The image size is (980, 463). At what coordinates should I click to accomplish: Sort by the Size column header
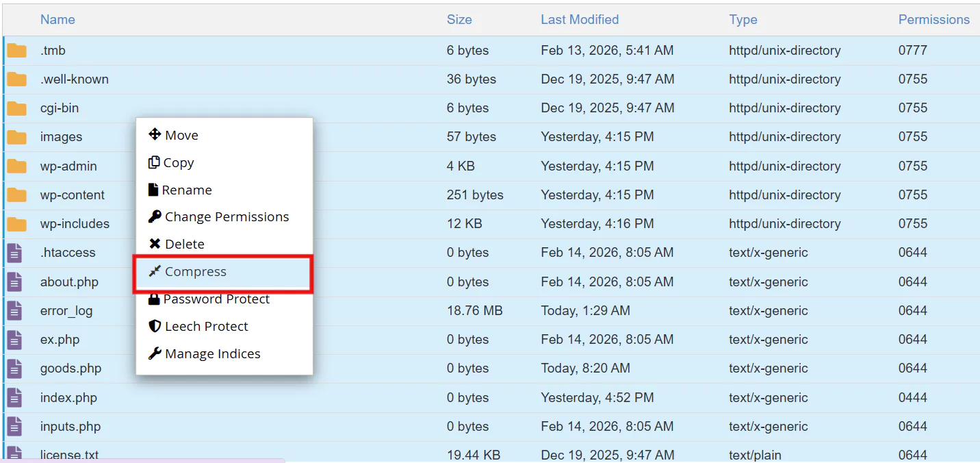click(459, 20)
